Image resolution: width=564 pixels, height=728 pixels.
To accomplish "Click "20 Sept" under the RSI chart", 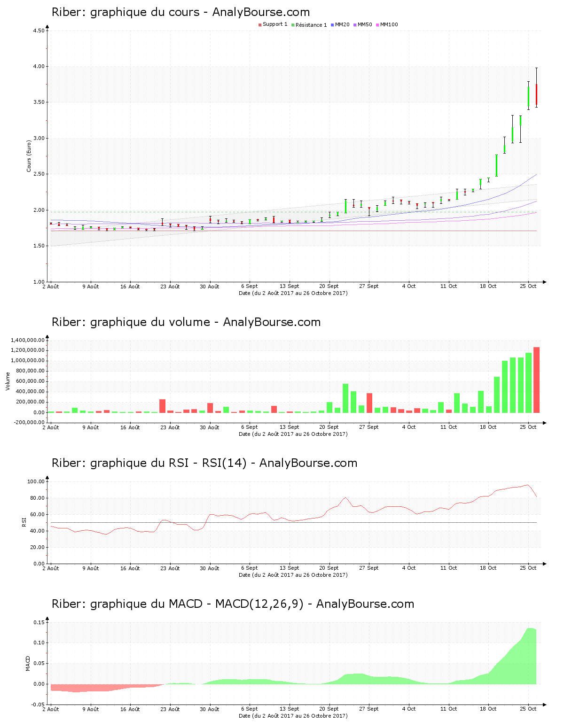I will [x=329, y=568].
